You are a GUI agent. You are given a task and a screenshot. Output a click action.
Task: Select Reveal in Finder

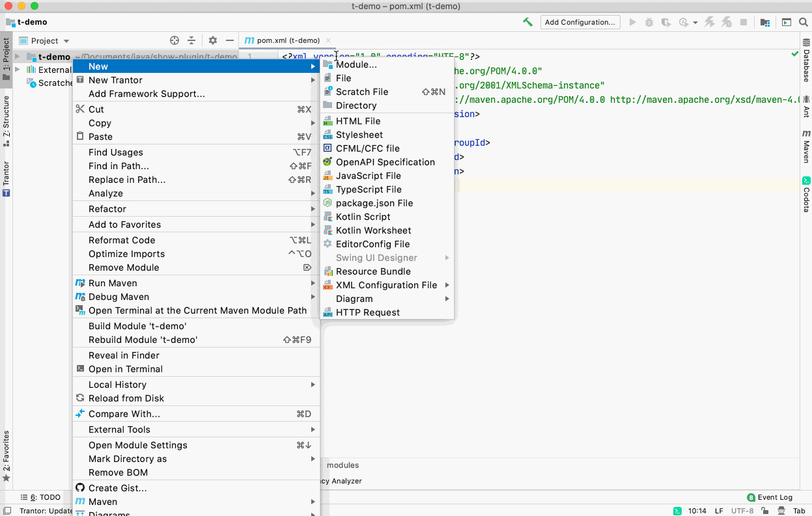click(x=196, y=355)
